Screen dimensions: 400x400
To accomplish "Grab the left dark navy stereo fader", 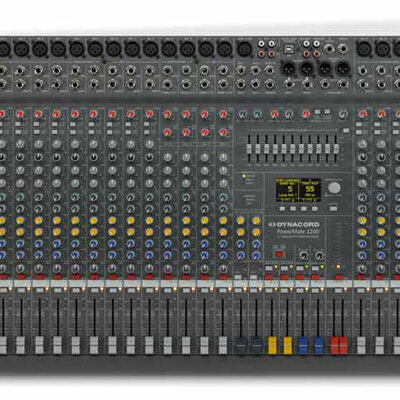I will [x=241, y=345].
